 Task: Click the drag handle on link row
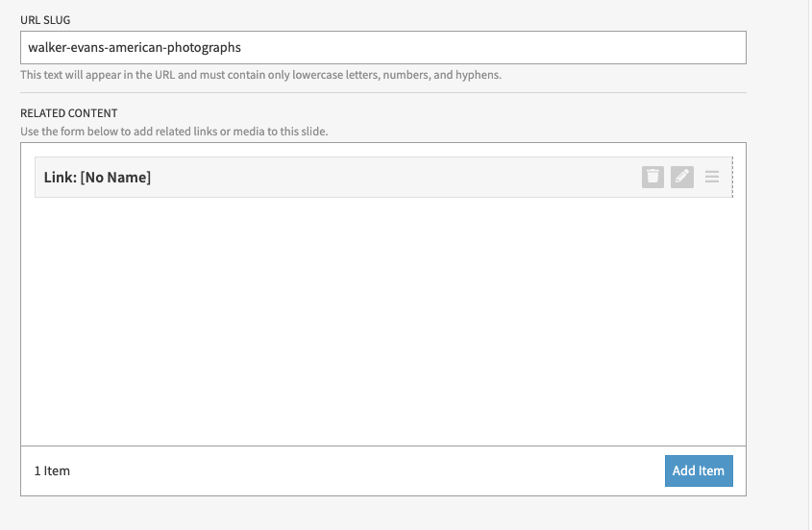(x=712, y=177)
